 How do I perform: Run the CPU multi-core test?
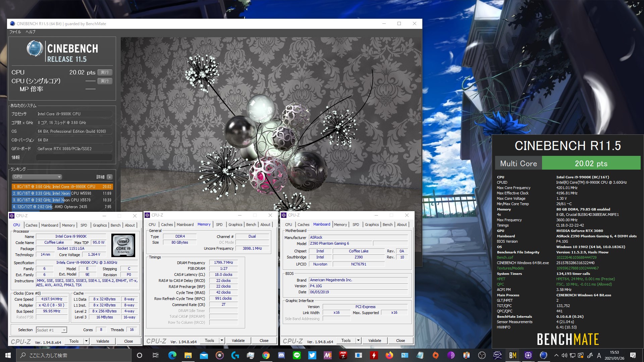(x=105, y=72)
